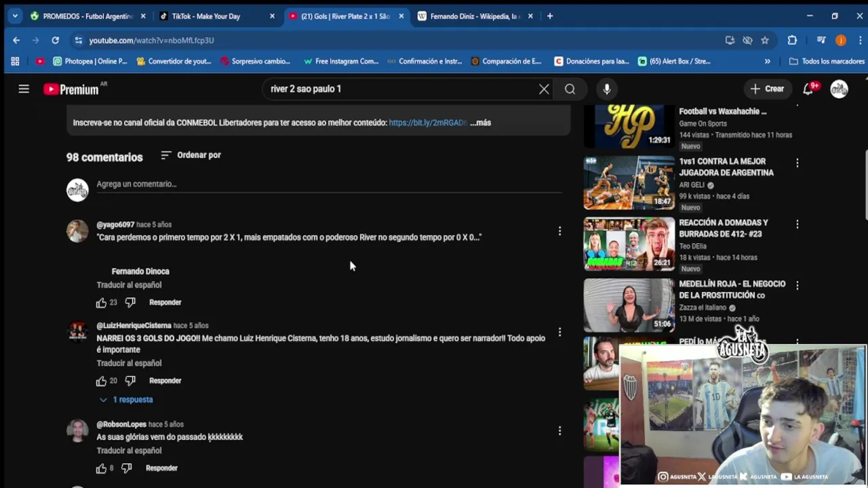Open Photopea bookmark
Image resolution: width=868 pixels, height=488 pixels.
(90, 61)
